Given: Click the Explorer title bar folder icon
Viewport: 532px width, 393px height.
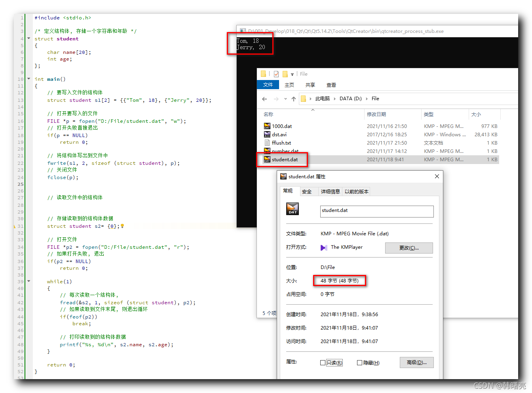Looking at the screenshot, I should coord(264,74).
